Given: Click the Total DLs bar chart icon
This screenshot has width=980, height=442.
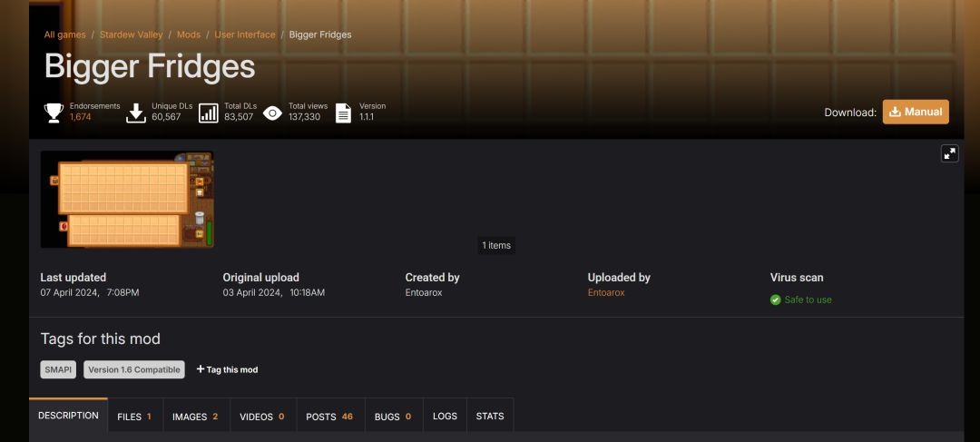Looking at the screenshot, I should point(208,113).
